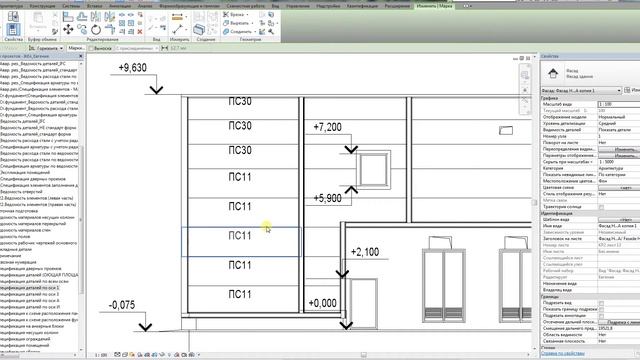640x360 pixels.
Task: Open the Аннотации ribbon tab
Action: click(x=120, y=6)
